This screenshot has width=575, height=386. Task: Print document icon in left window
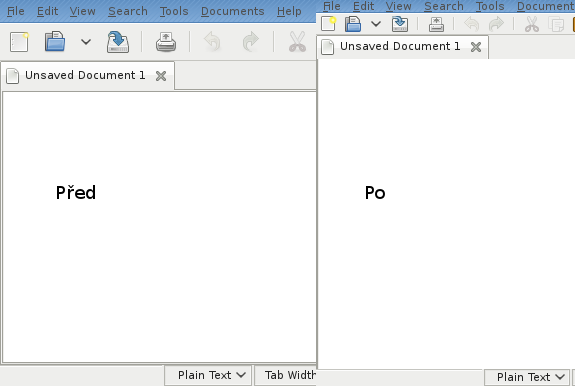pos(166,42)
